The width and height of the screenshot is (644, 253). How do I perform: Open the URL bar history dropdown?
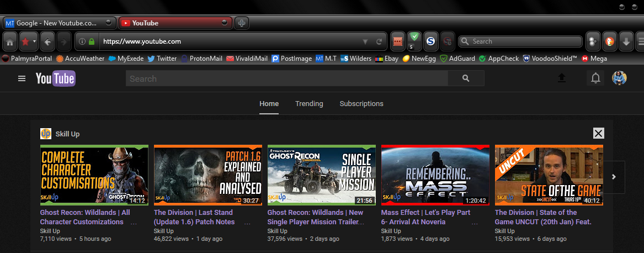pos(365,41)
